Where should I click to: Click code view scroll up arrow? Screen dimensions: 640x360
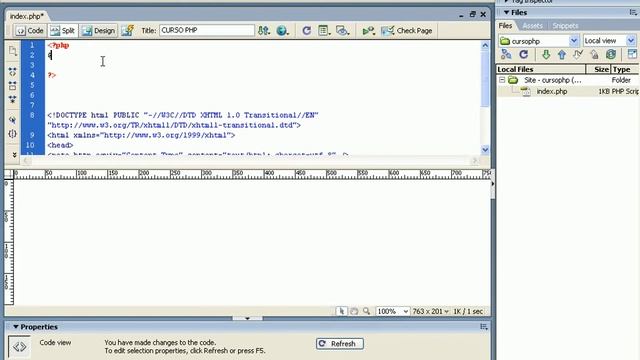tap(485, 45)
